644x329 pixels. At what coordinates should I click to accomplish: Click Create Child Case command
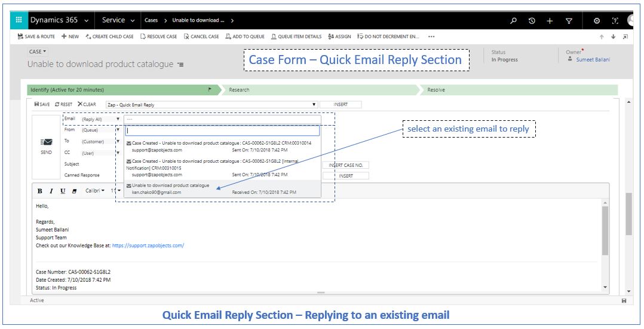click(110, 36)
